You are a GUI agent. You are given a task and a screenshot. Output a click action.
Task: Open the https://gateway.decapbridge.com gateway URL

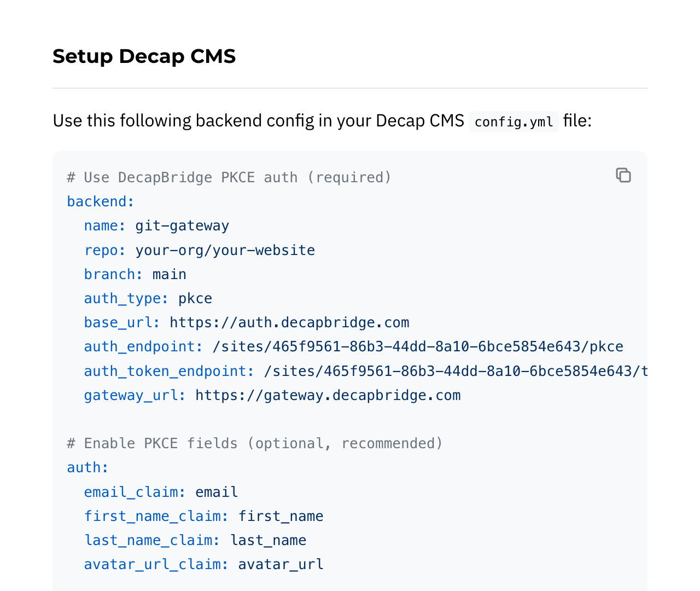[x=328, y=395]
